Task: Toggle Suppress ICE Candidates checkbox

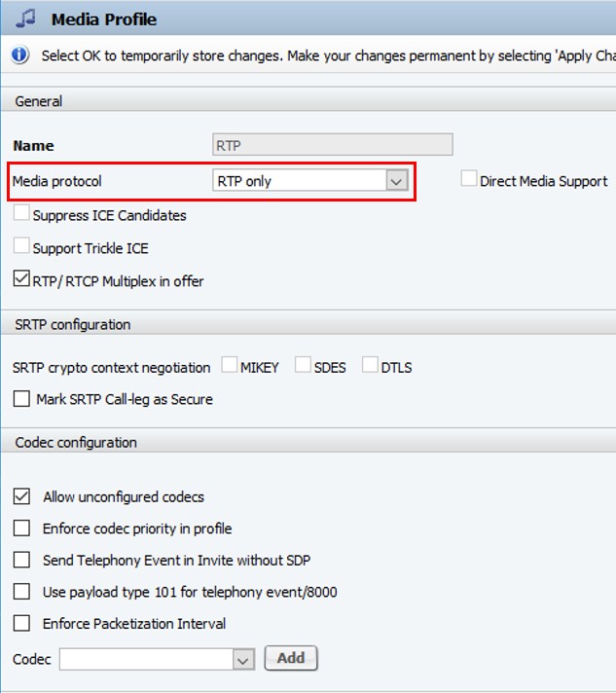Action: click(21, 212)
